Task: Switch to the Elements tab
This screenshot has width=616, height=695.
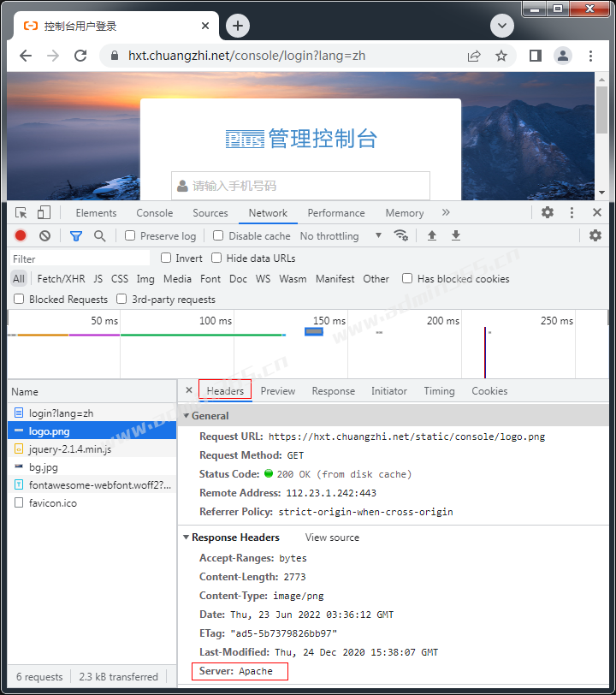Action: click(96, 213)
